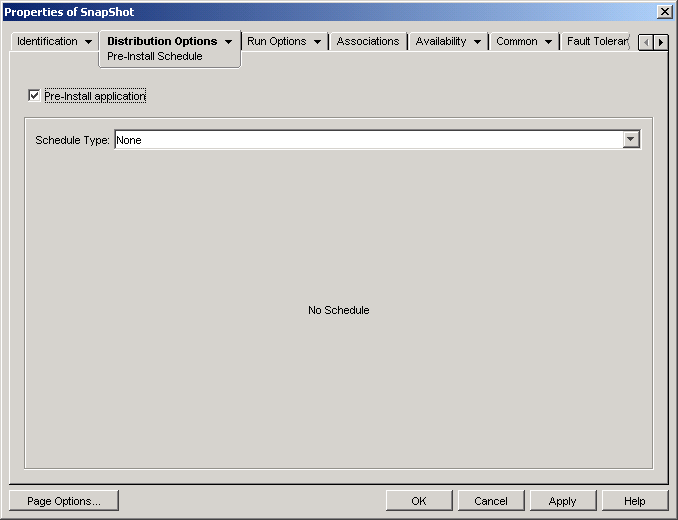Screen dimensions: 678x520
Task: Open the Associations tab
Action: click(x=368, y=41)
